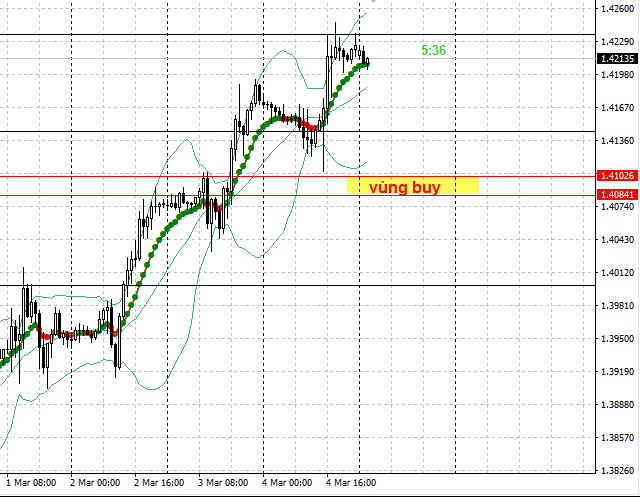This screenshot has height=497, width=640.
Task: Click the 1.42290 price scale value
Action: pos(618,42)
